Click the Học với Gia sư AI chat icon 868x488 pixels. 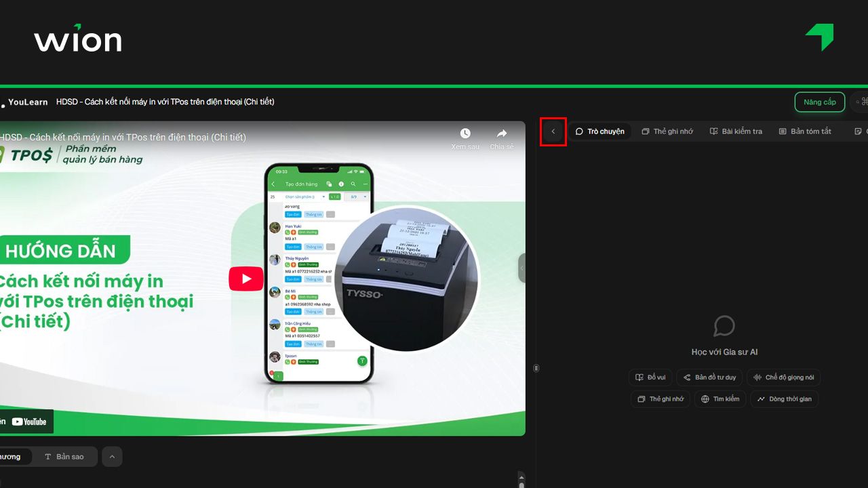click(x=724, y=325)
